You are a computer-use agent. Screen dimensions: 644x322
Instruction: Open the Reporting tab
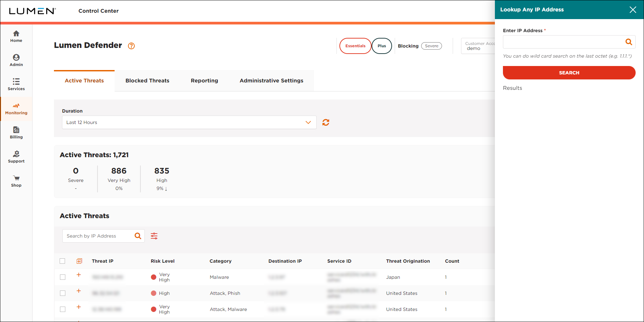point(204,81)
